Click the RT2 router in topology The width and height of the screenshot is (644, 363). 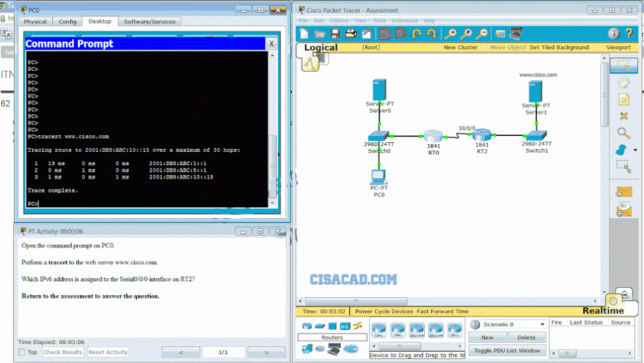point(482,136)
